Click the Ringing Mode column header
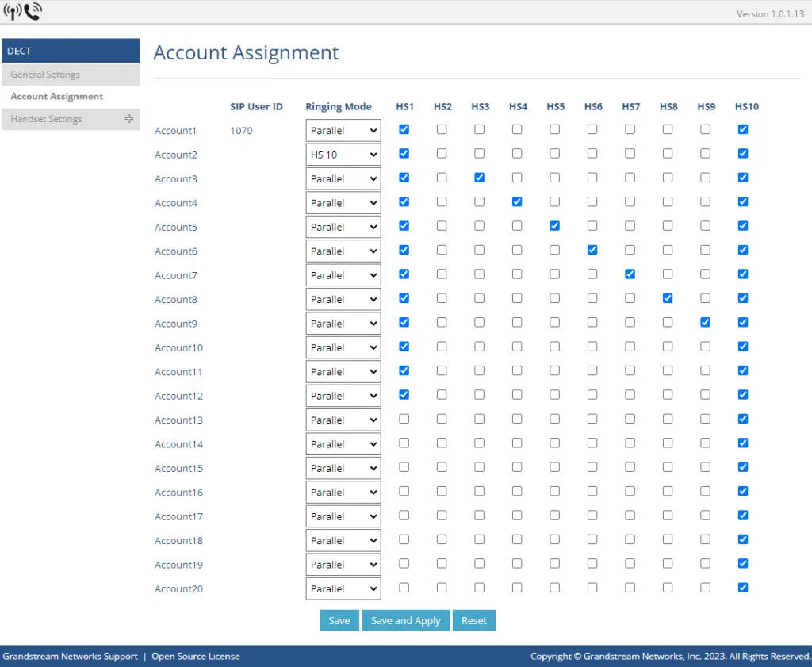The image size is (812, 667). click(338, 107)
